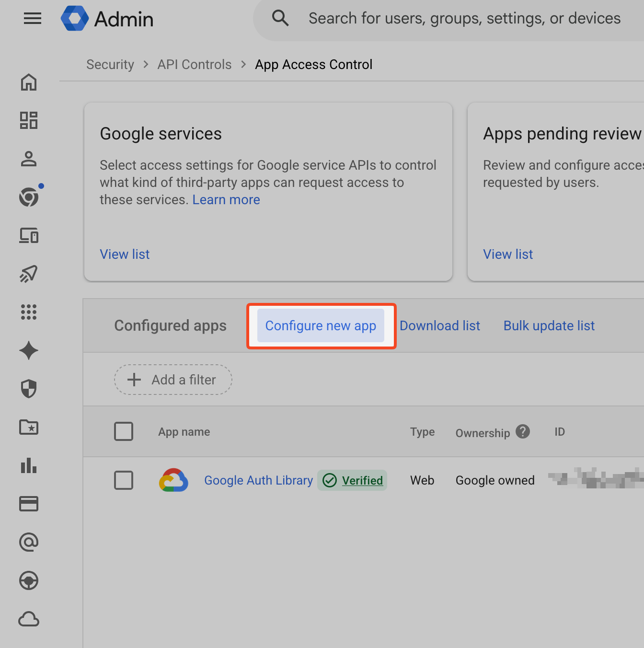This screenshot has height=648, width=644.
Task: Open Chrome browser management icon
Action: coord(29,197)
